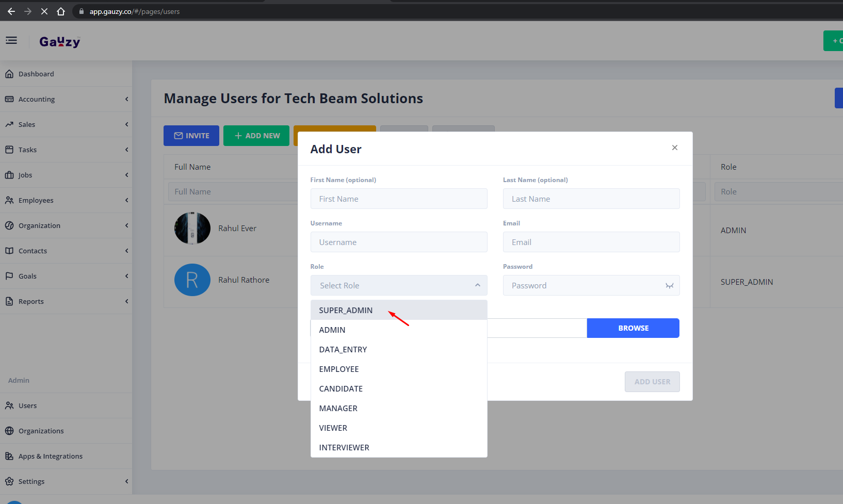
Task: Click the Apps & Integrations icon
Action: [x=9, y=456]
